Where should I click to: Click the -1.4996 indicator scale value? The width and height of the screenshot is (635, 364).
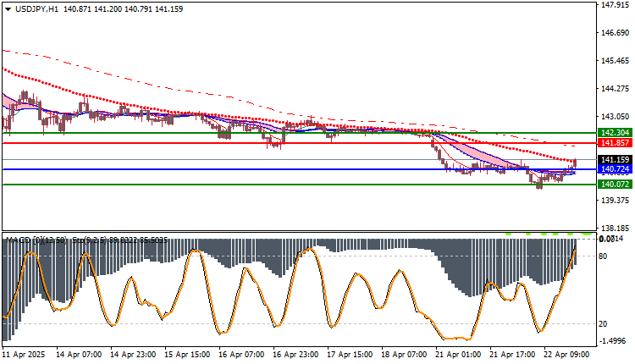pyautogui.click(x=612, y=341)
